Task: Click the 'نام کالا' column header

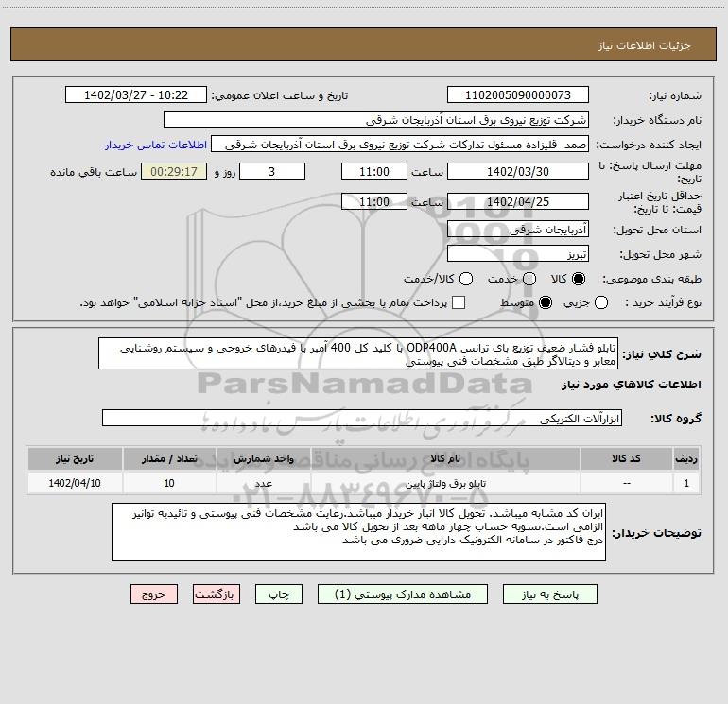Action: (x=445, y=458)
